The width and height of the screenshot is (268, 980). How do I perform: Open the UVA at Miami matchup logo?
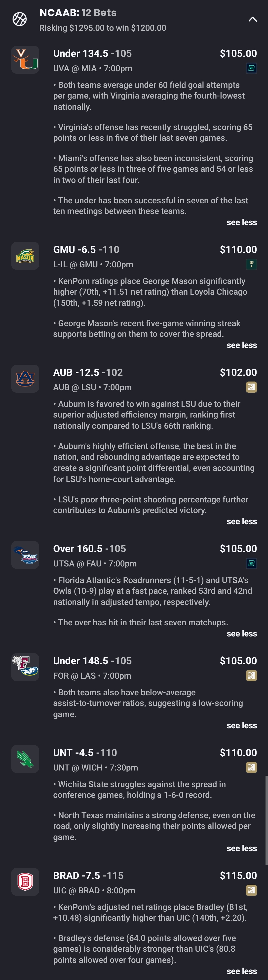(25, 60)
